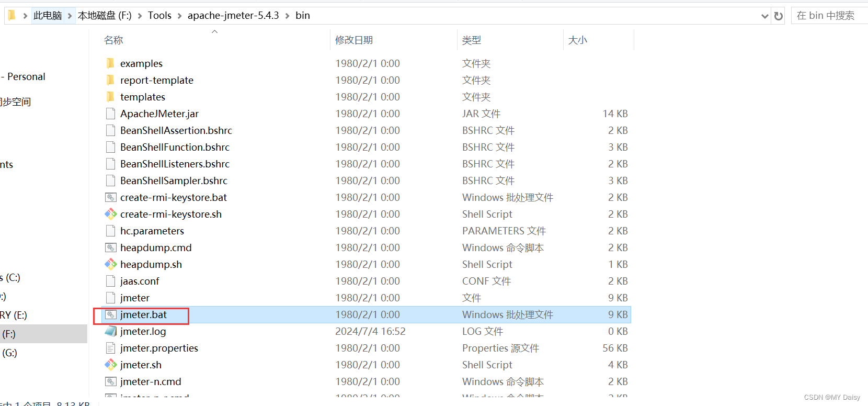This screenshot has height=406, width=868.
Task: Sort by 名称 column header
Action: point(113,40)
